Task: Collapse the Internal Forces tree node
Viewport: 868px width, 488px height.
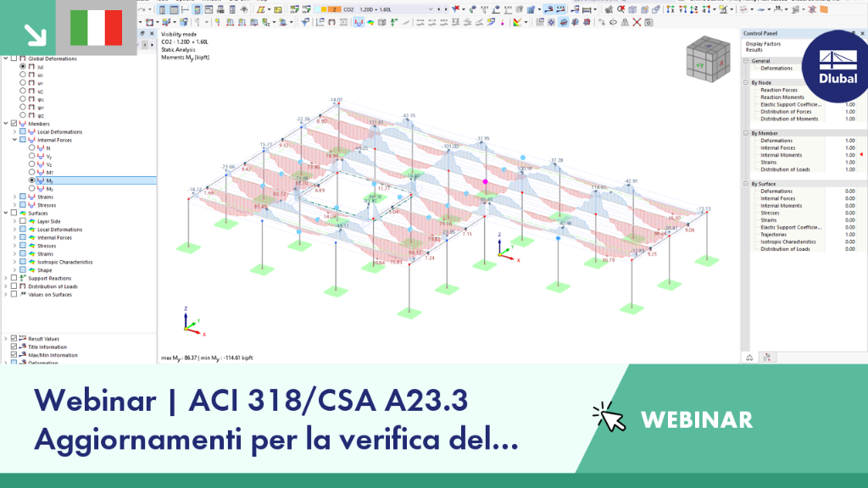Action: [x=14, y=140]
